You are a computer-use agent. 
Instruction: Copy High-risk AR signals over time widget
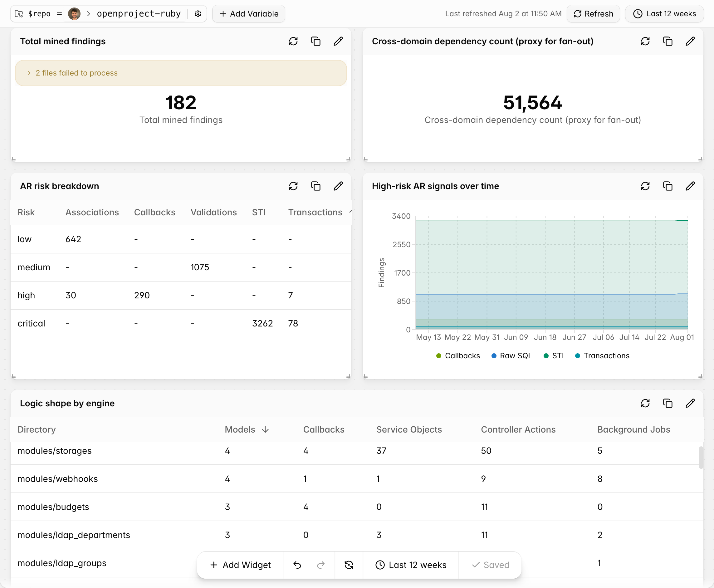668,186
